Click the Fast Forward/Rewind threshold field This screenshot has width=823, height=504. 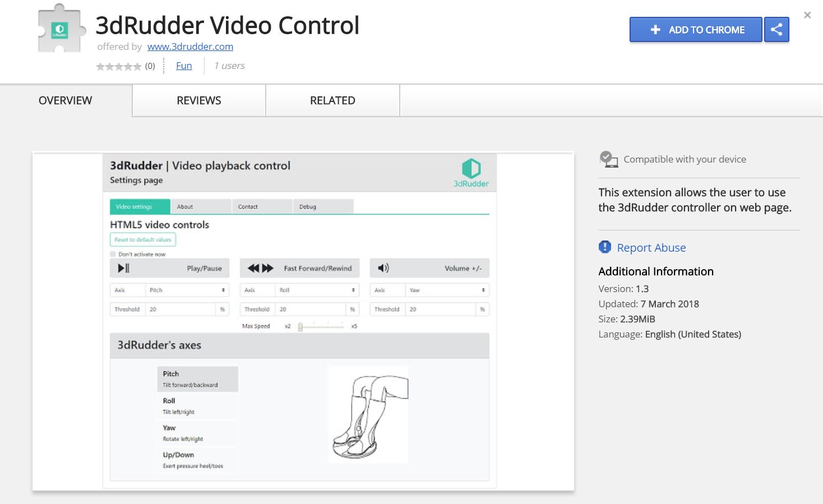coord(311,309)
